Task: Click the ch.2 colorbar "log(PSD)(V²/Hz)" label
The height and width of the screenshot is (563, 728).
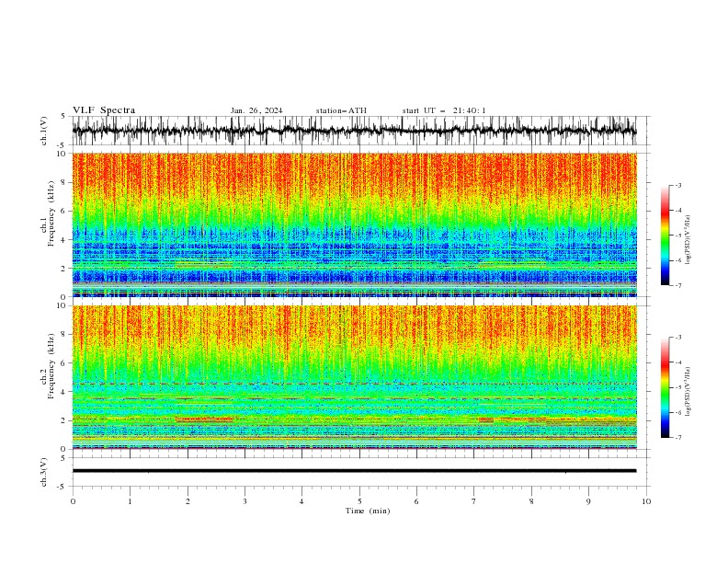Action: (x=688, y=392)
